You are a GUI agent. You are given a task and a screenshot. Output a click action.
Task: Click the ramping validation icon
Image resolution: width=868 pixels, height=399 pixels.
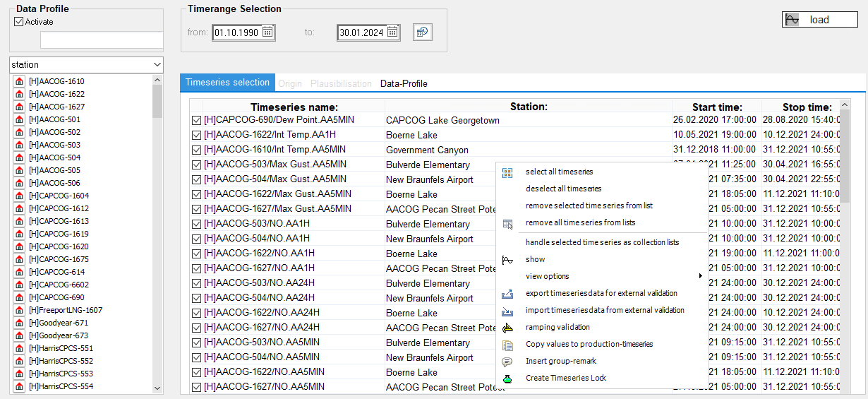[507, 327]
